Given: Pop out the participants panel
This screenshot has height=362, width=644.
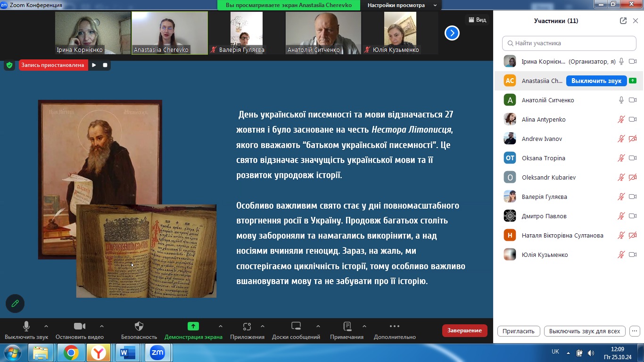Looking at the screenshot, I should point(623,21).
